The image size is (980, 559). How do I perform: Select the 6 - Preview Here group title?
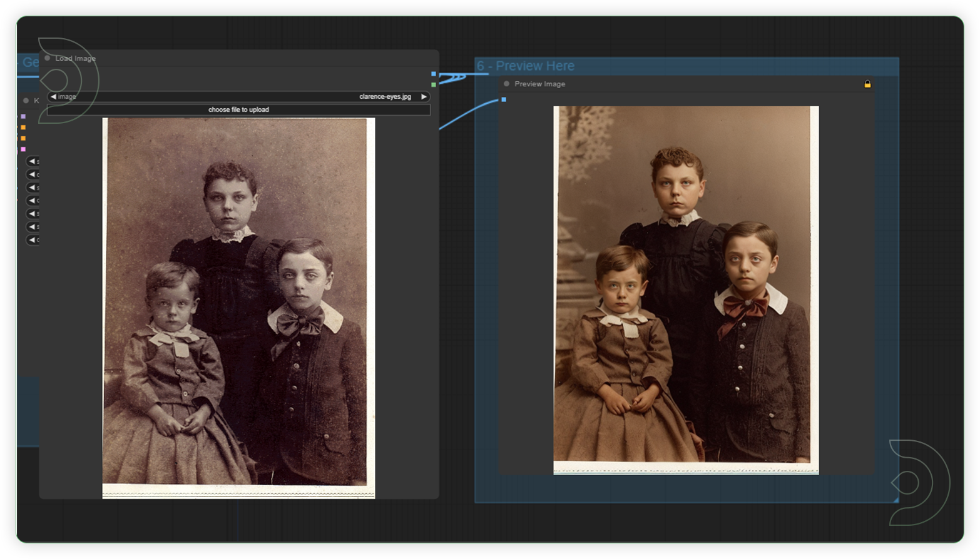click(x=526, y=66)
